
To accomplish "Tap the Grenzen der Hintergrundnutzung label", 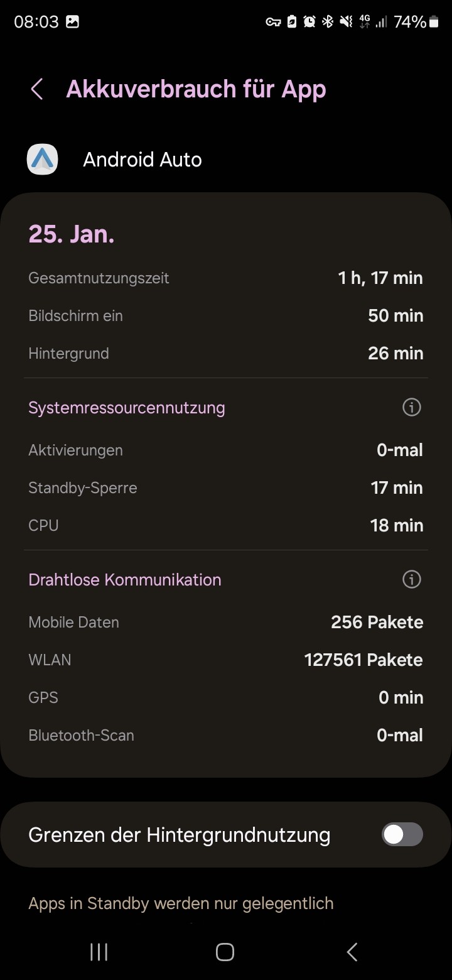I will click(x=180, y=835).
